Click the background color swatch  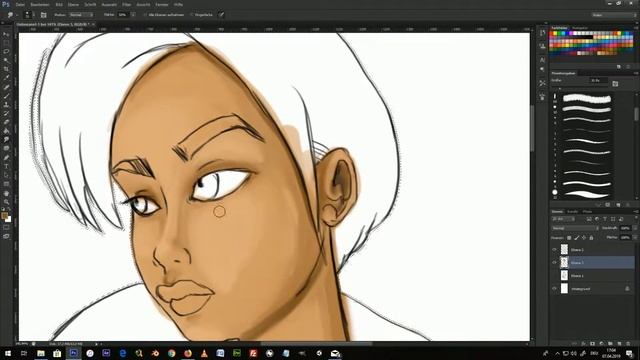coord(9,220)
